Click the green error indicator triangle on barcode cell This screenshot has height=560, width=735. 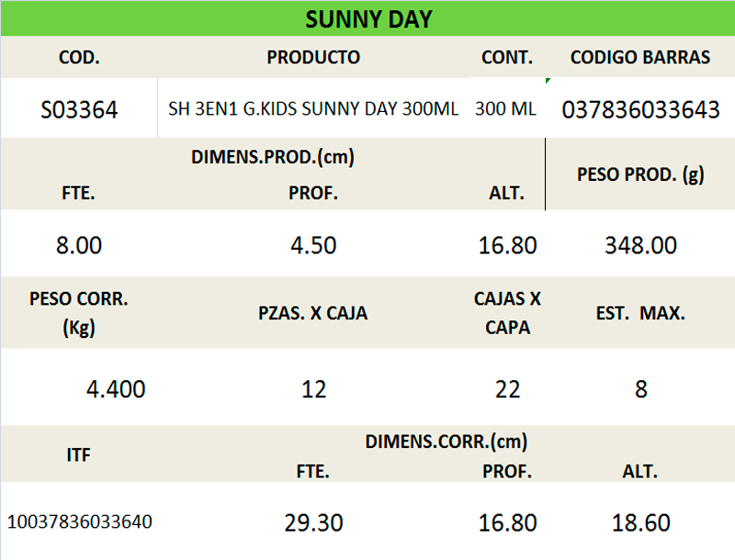[548, 82]
